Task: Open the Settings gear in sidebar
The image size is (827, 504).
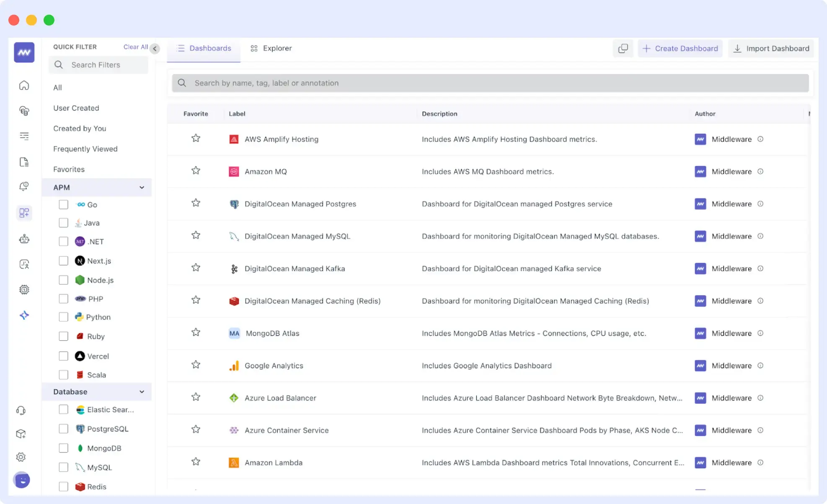Action: [x=21, y=457]
